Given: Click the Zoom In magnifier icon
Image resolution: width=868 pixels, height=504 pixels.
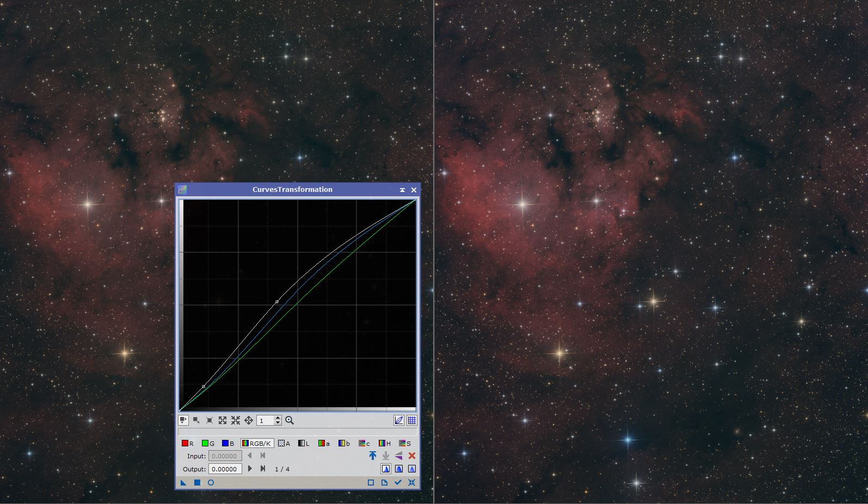Looking at the screenshot, I should tap(290, 420).
